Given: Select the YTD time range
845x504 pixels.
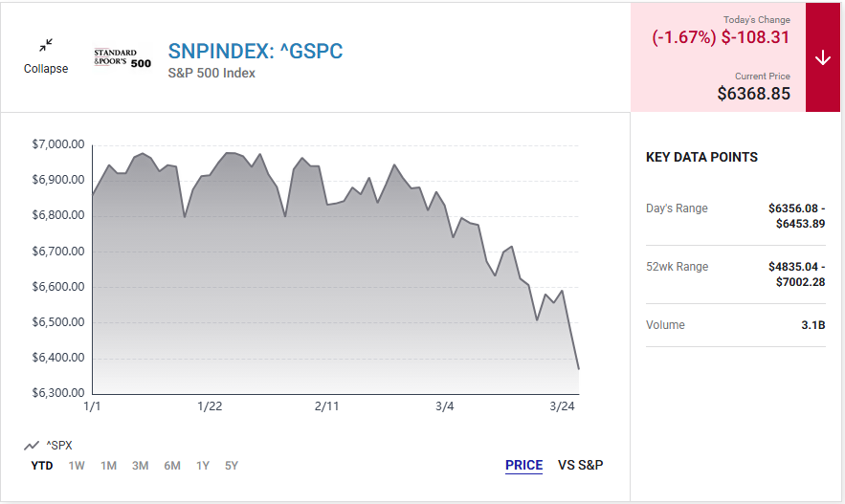Looking at the screenshot, I should (42, 466).
